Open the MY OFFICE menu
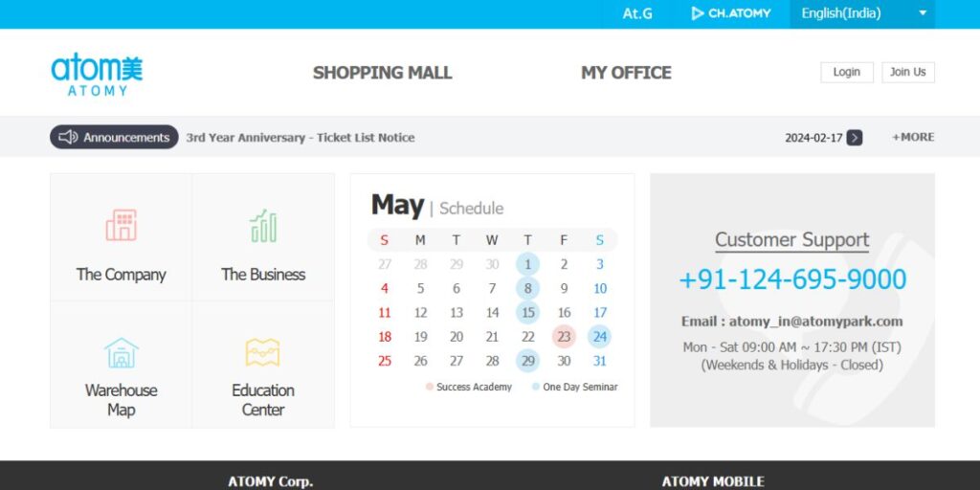Viewport: 980px width, 490px height. pyautogui.click(x=626, y=73)
